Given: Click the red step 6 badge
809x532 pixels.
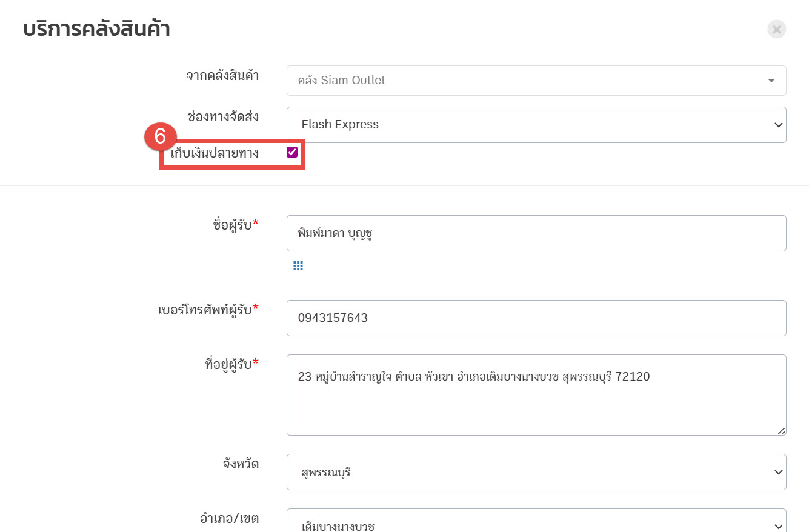Looking at the screenshot, I should pyautogui.click(x=160, y=137).
